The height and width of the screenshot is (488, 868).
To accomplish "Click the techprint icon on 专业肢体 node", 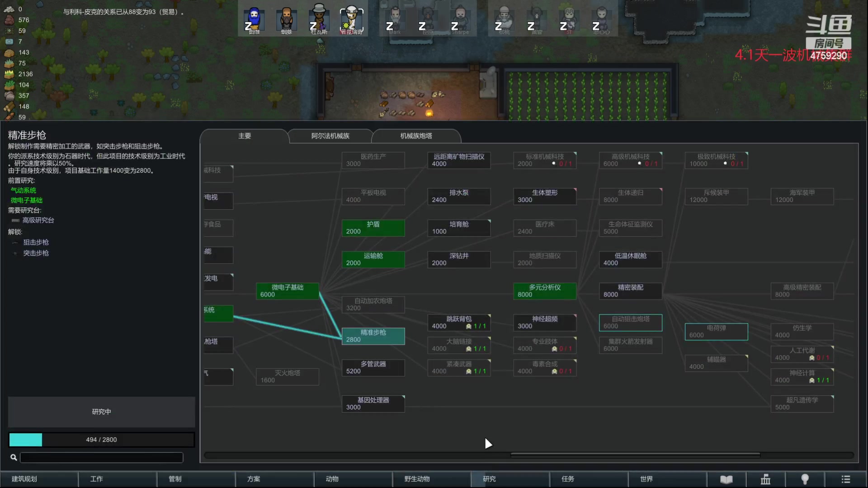I will point(554,349).
